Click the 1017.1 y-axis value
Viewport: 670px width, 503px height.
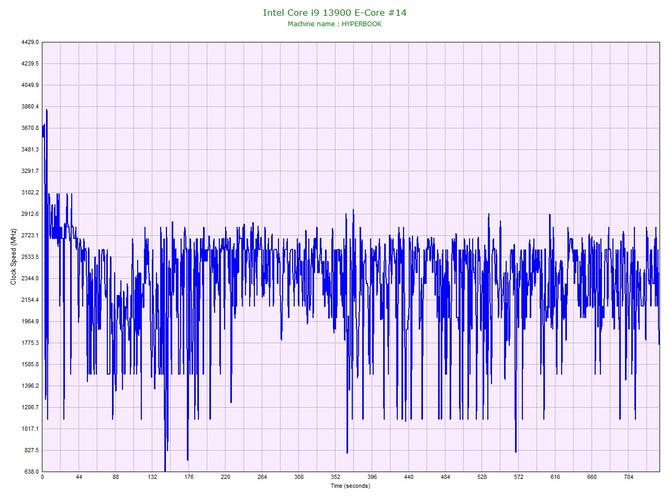click(x=30, y=429)
